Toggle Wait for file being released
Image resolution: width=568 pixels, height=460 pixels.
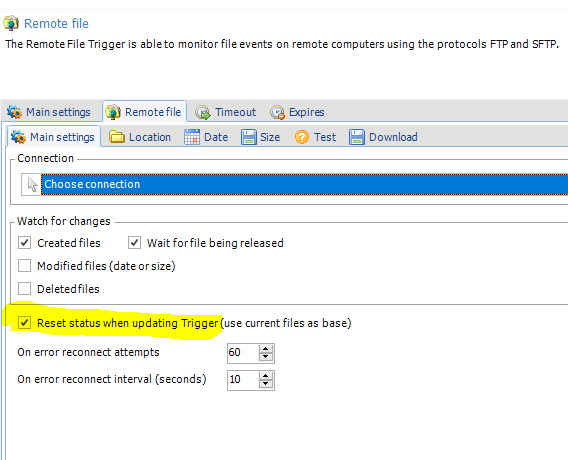[x=134, y=243]
